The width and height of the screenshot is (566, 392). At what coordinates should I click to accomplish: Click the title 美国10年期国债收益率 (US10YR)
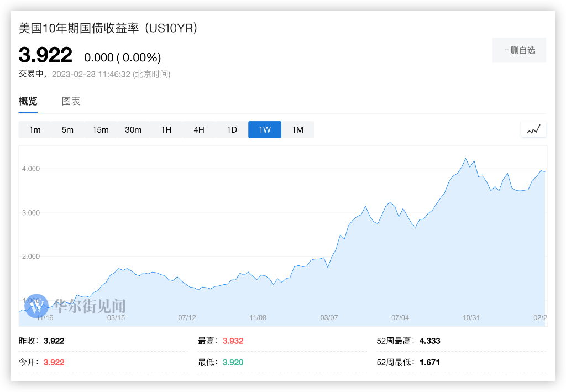pyautogui.click(x=108, y=28)
